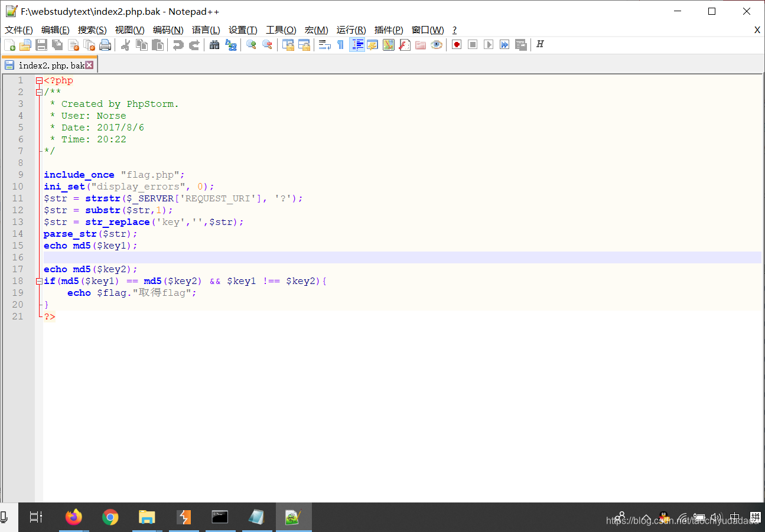
Task: Open the 编辑(E) menu
Action: point(56,30)
